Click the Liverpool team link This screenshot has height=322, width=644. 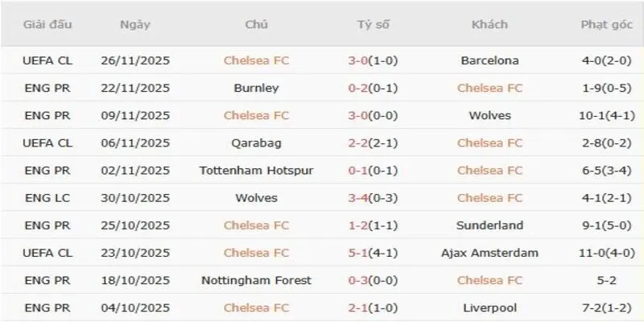(489, 308)
